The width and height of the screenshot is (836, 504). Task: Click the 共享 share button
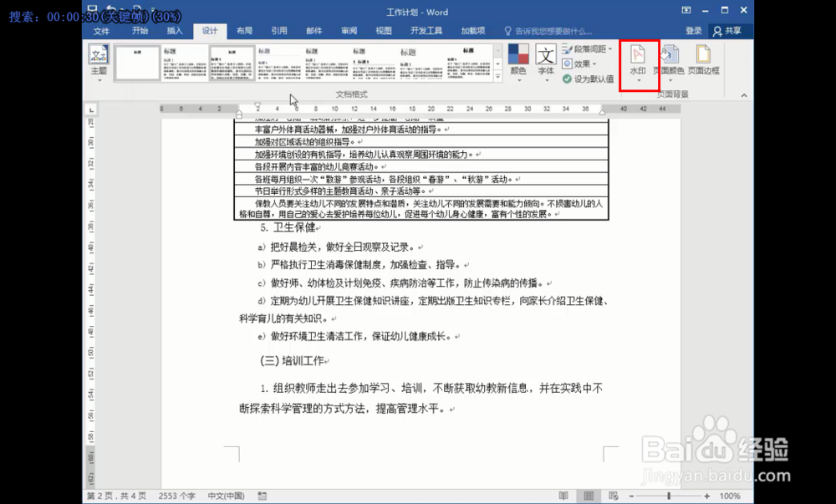[728, 31]
